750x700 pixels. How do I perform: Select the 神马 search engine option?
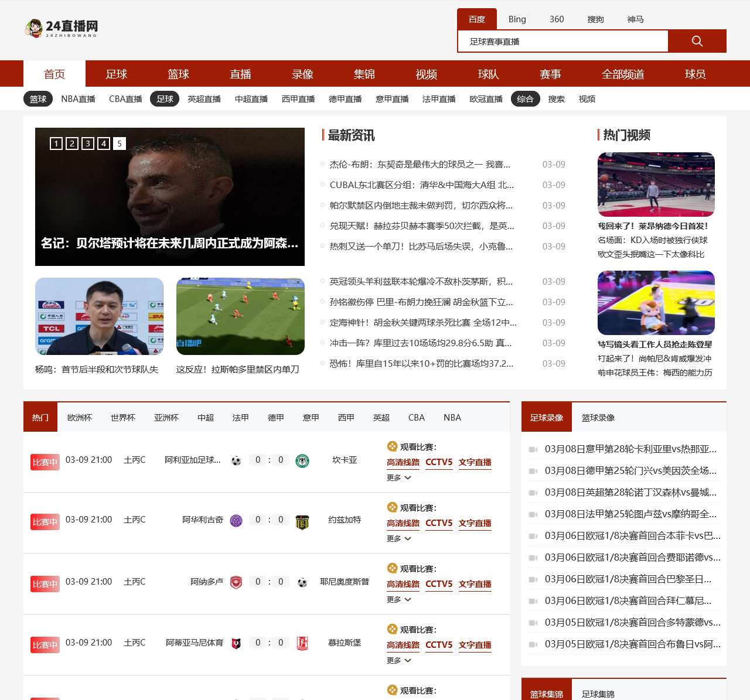[x=636, y=19]
